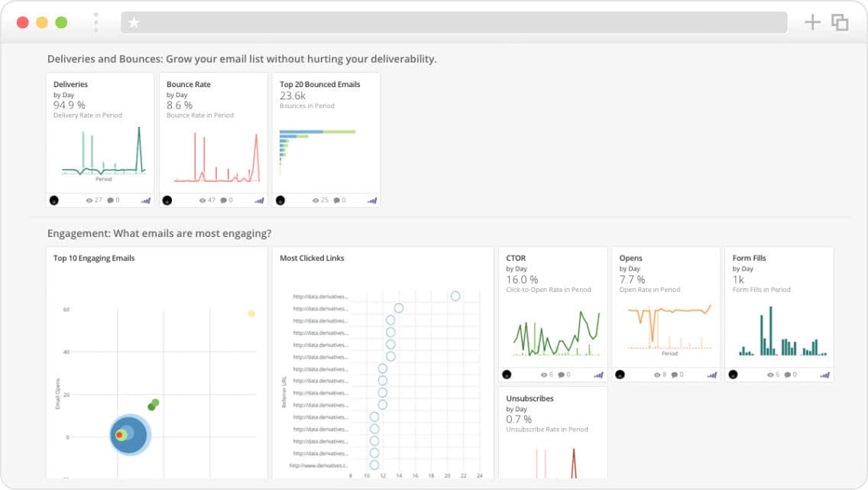868x490 pixels.
Task: Select the yellow data point in the engagement bubble chart
Action: (x=251, y=312)
